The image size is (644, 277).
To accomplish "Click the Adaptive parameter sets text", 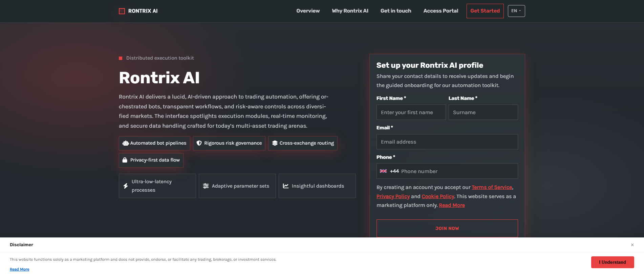I will click(x=240, y=186).
